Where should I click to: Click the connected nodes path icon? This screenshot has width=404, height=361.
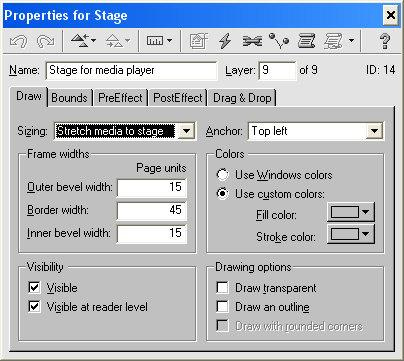279,41
